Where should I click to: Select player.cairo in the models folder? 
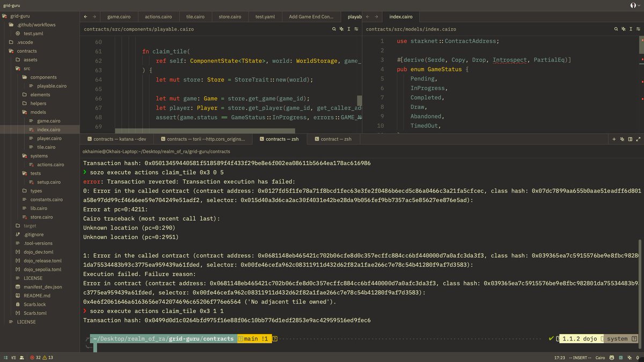[x=46, y=138]
